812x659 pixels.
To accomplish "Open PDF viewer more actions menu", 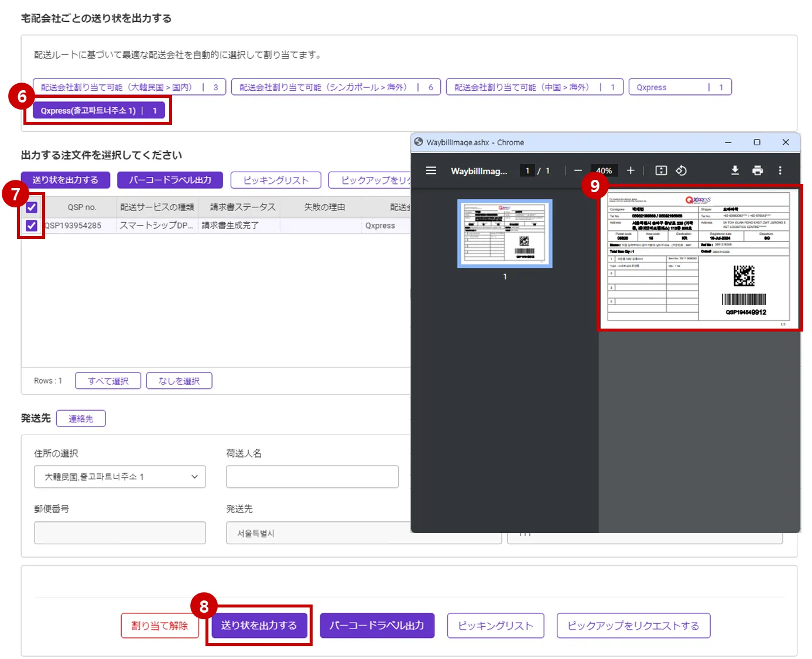I will coord(780,170).
